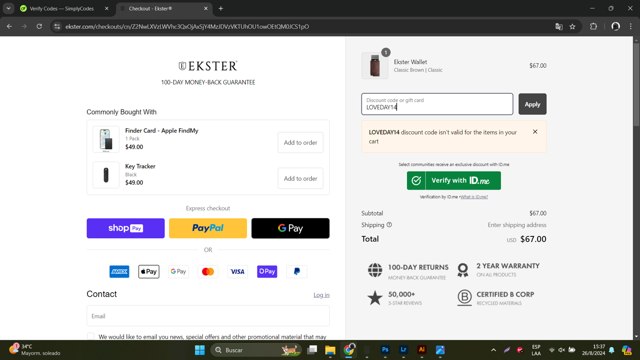The image size is (640, 360).
Task: Open the Windows Start menu
Action: 200,350
